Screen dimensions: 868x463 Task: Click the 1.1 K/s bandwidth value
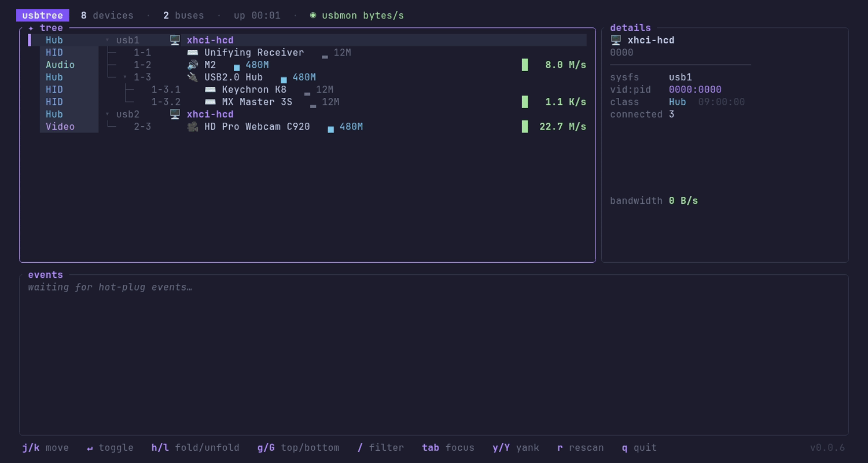[566, 102]
